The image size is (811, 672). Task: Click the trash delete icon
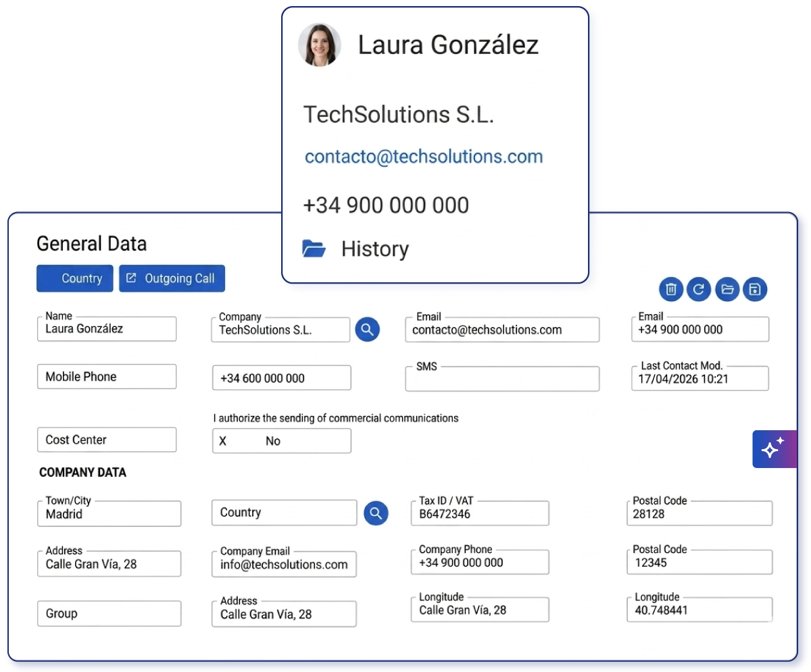(671, 290)
